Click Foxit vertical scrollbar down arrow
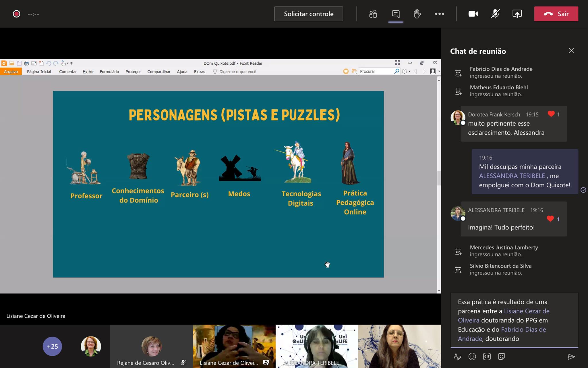The width and height of the screenshot is (588, 368). 439,291
